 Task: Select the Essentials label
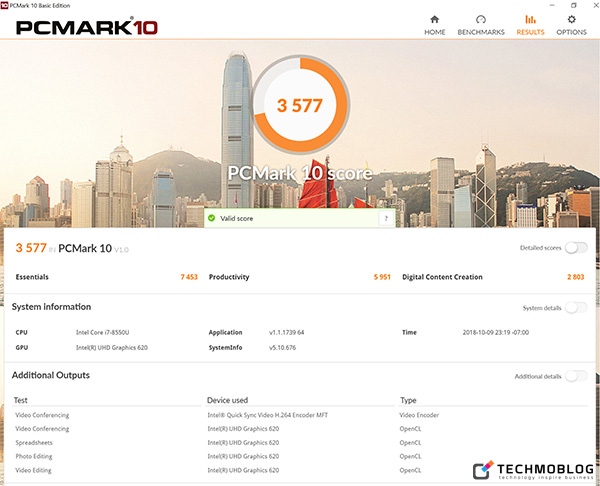[32, 277]
